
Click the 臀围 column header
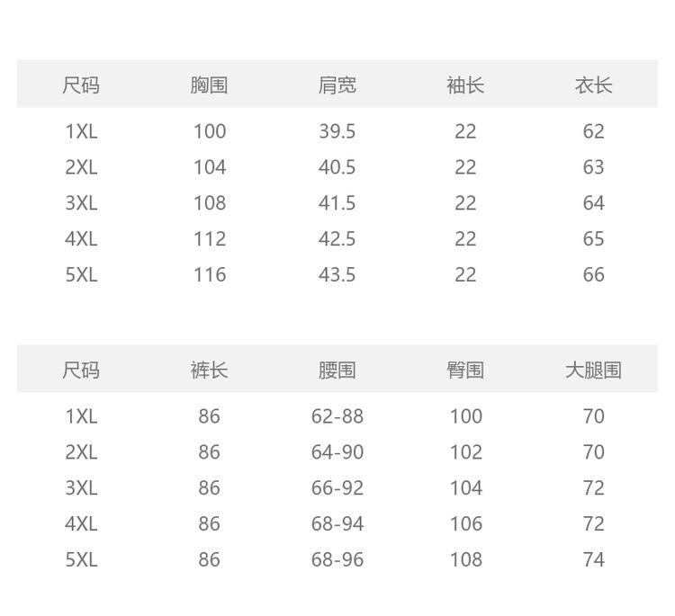point(465,370)
